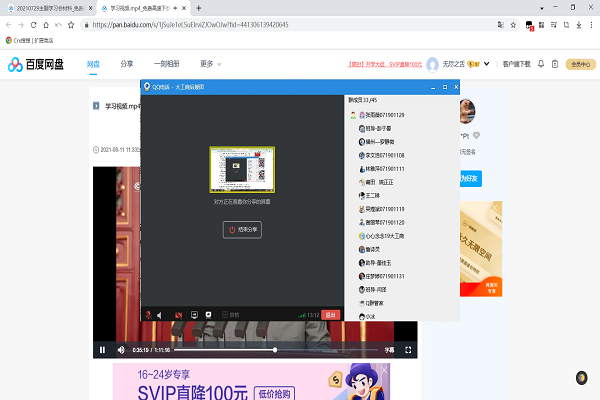Click the star icon beside the home button

click(x=71, y=25)
